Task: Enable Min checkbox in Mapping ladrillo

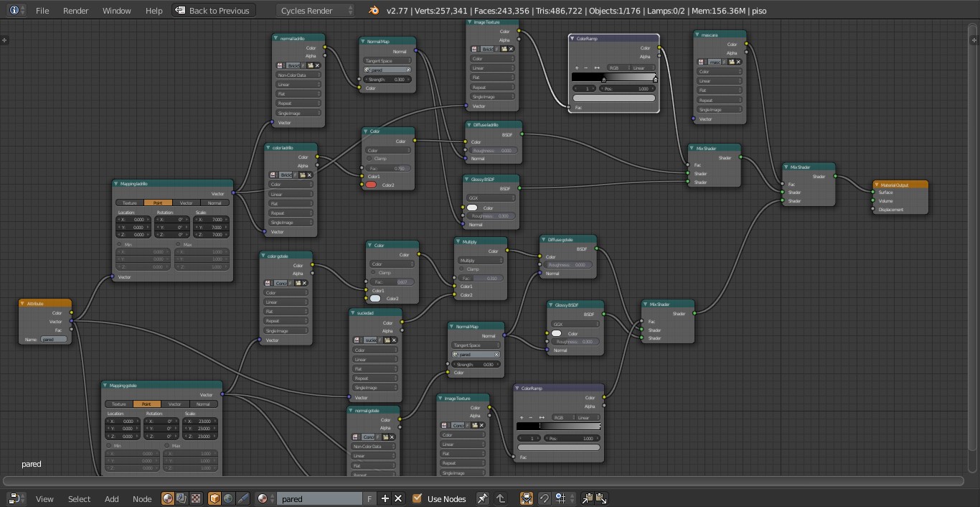Action: tap(120, 244)
